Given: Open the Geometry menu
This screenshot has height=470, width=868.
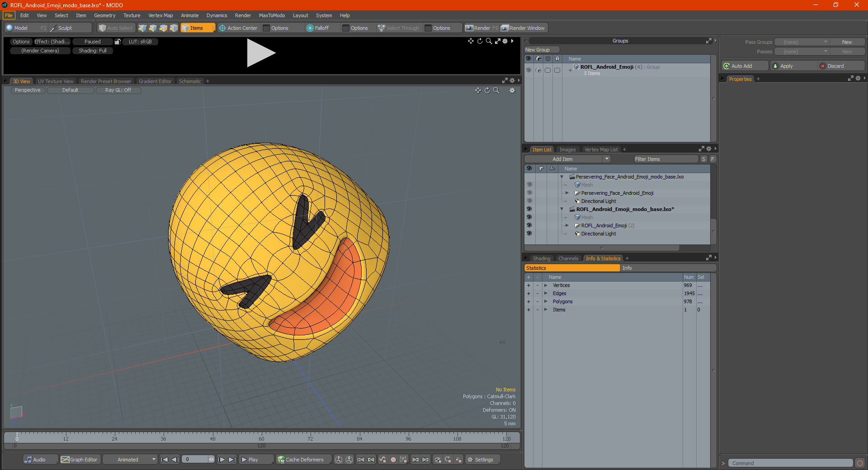Looking at the screenshot, I should click(104, 15).
